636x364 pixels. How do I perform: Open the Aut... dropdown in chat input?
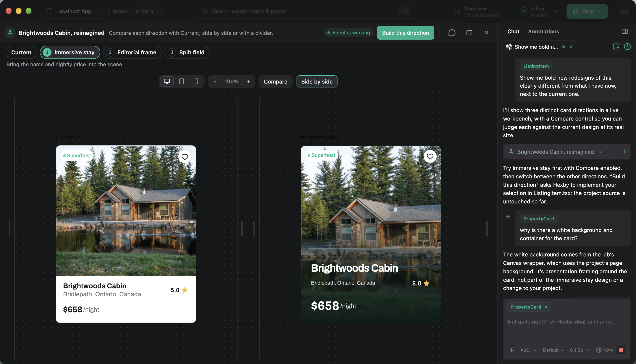pos(528,350)
